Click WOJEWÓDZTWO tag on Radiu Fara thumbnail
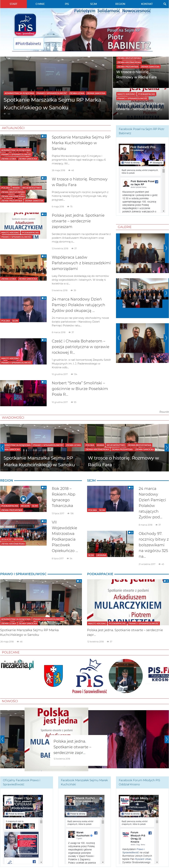 [x=32, y=188]
